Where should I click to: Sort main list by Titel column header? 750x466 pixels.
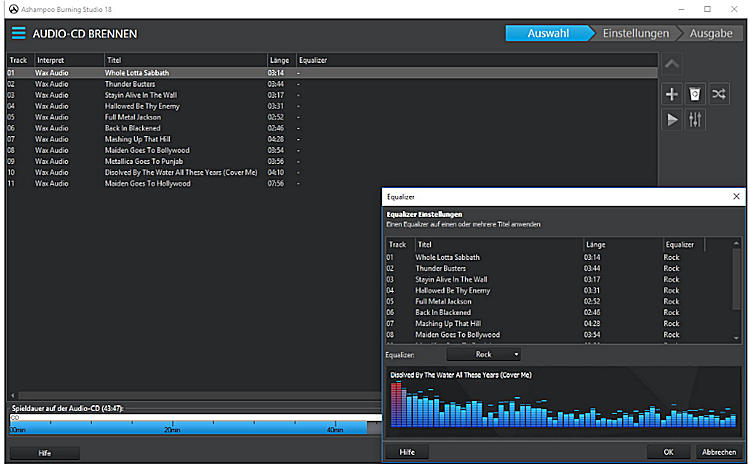click(x=184, y=60)
